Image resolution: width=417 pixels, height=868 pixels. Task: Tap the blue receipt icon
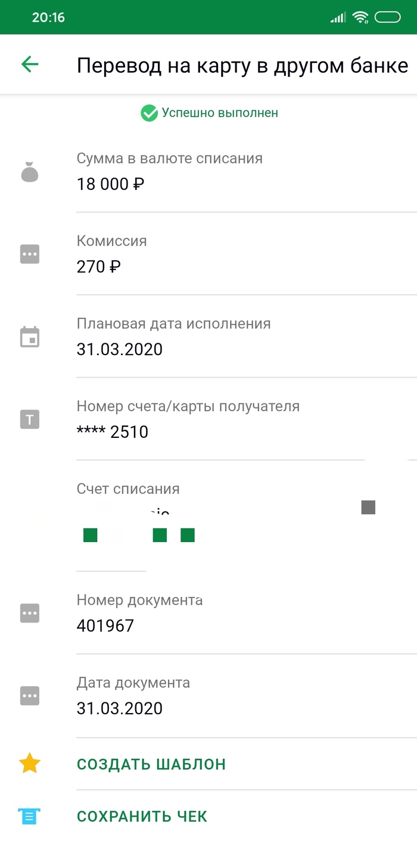point(30,816)
